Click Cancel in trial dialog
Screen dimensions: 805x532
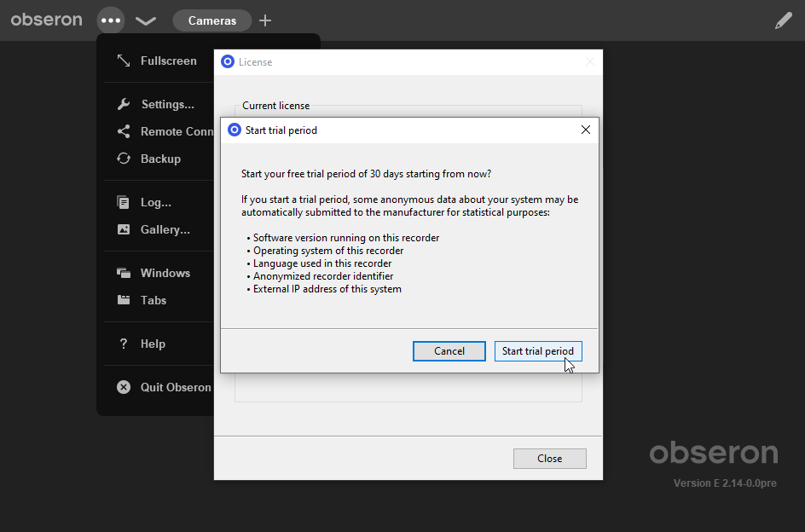click(x=449, y=351)
